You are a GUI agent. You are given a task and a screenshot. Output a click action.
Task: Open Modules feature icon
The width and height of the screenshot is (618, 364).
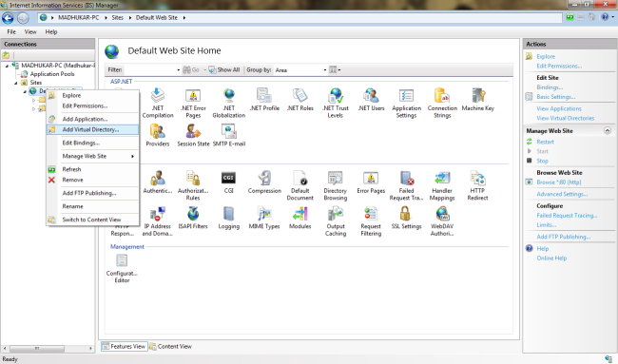299,218
